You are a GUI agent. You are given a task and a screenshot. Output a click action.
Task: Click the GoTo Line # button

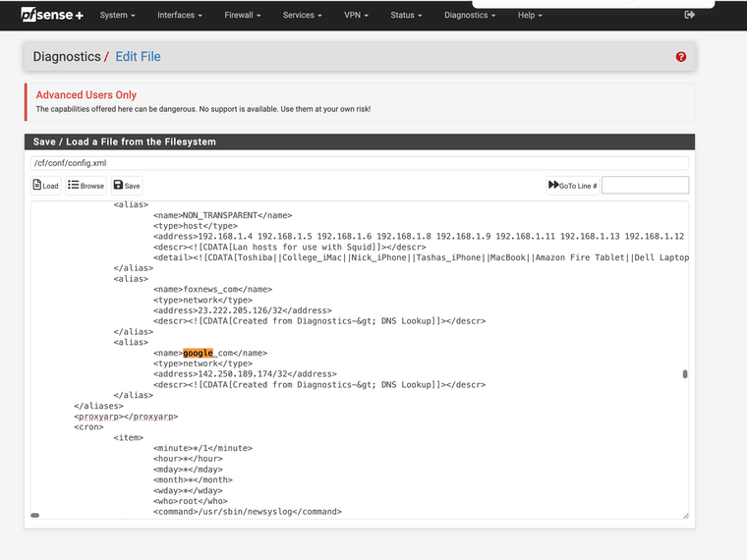[572, 186]
